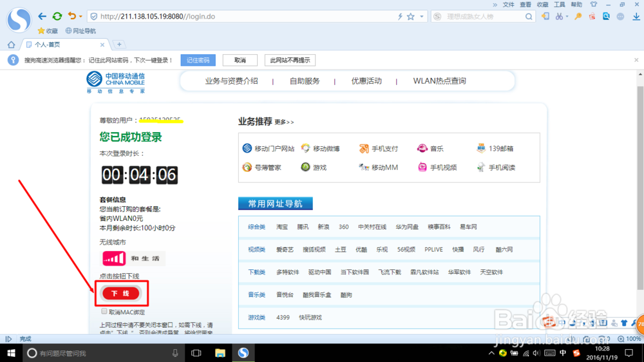Open 淘宝 link
The height and width of the screenshot is (362, 644).
(x=282, y=227)
